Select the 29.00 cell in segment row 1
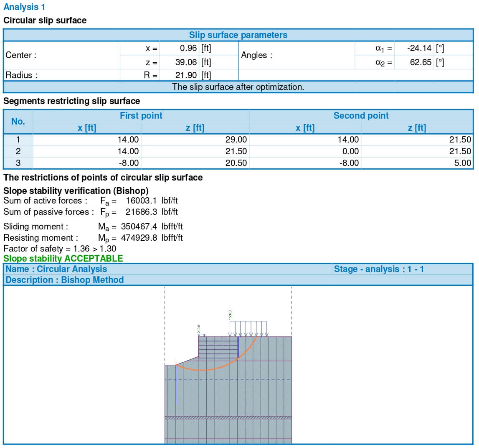This screenshot has height=448, width=479. click(236, 140)
